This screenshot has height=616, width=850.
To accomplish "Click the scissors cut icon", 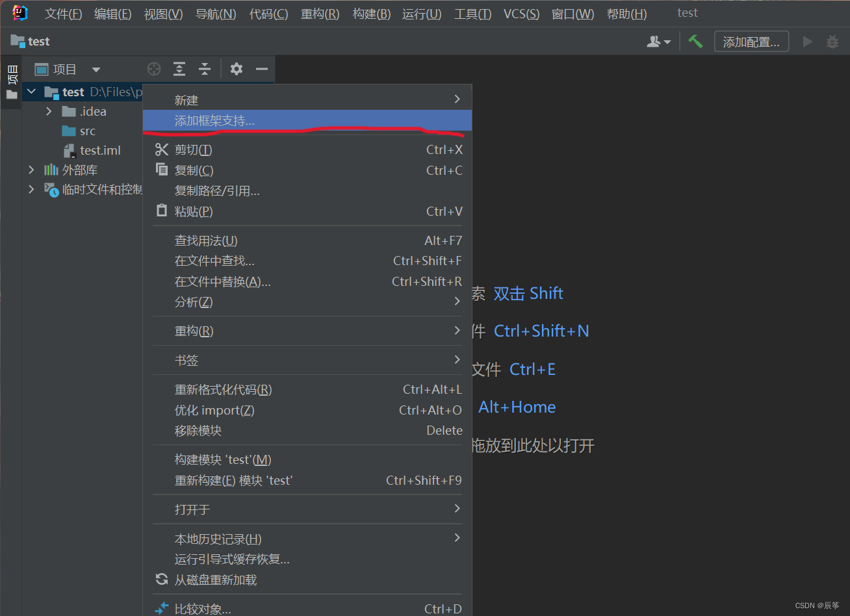I will click(x=162, y=149).
